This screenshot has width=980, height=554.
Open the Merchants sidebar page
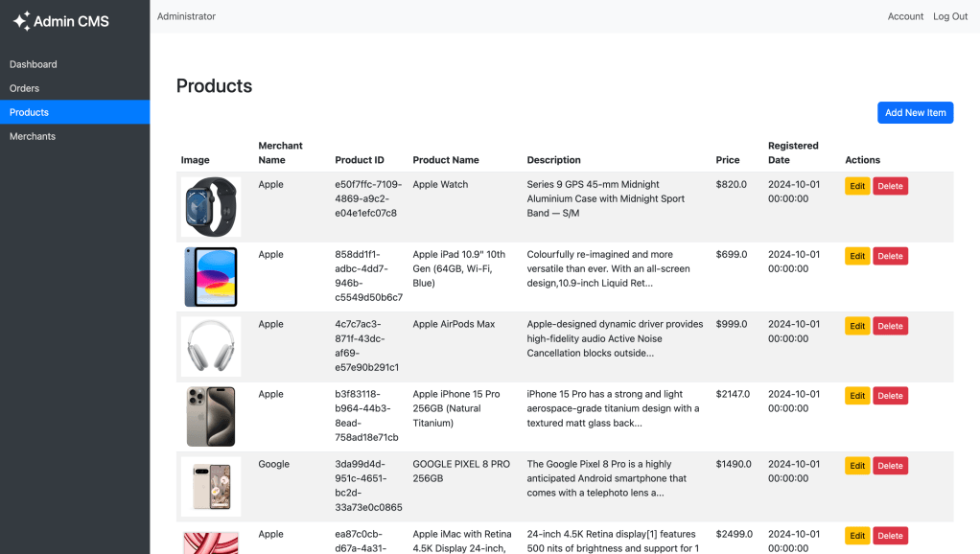[33, 136]
